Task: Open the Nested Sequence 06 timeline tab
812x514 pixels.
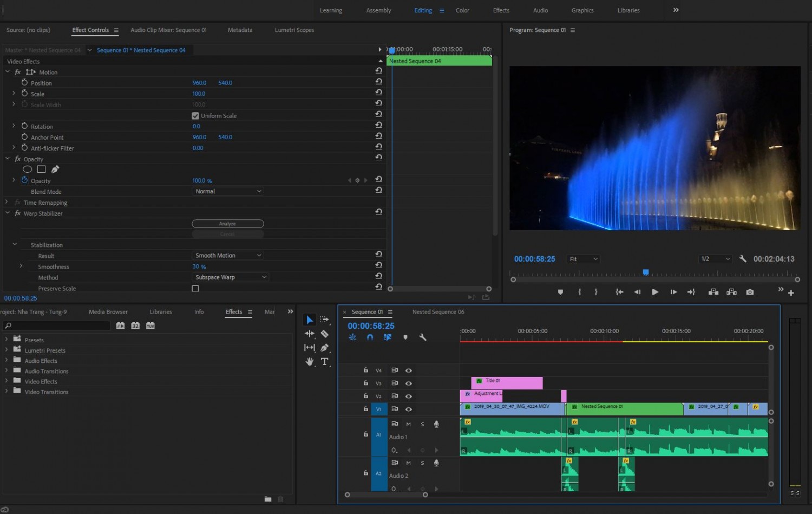Action: (438, 312)
